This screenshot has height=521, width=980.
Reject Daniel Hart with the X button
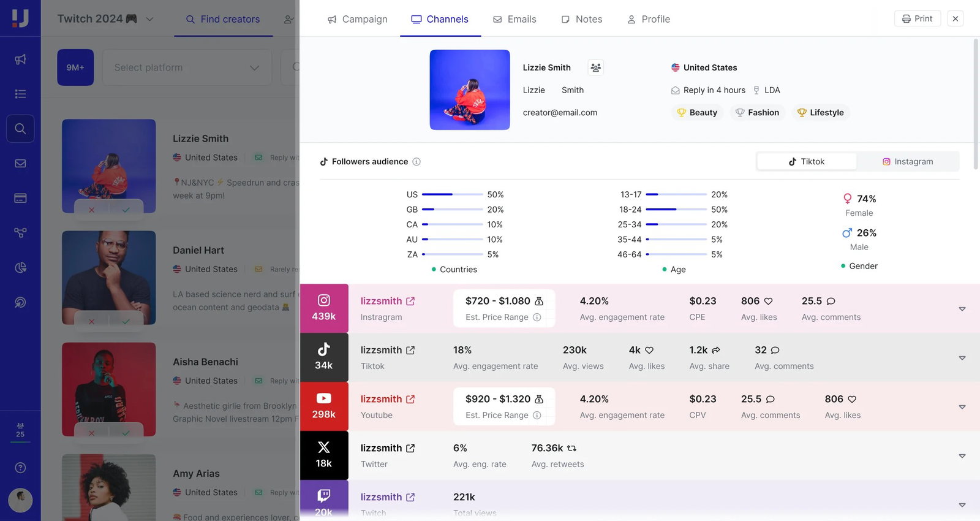click(91, 321)
